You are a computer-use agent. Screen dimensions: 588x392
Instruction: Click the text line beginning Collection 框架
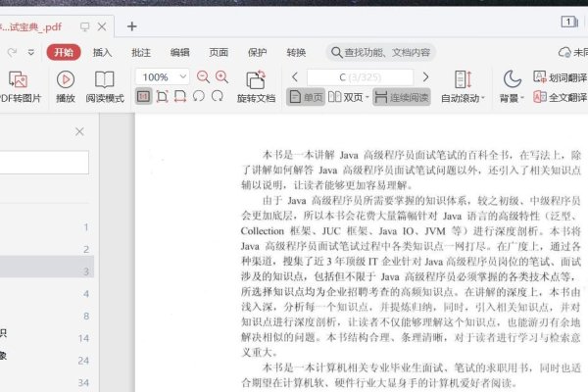411,231
